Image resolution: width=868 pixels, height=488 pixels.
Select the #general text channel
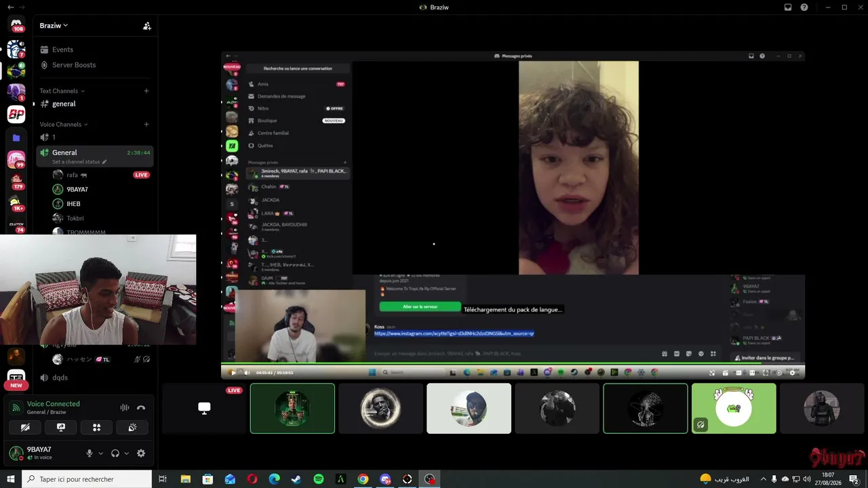click(94, 104)
